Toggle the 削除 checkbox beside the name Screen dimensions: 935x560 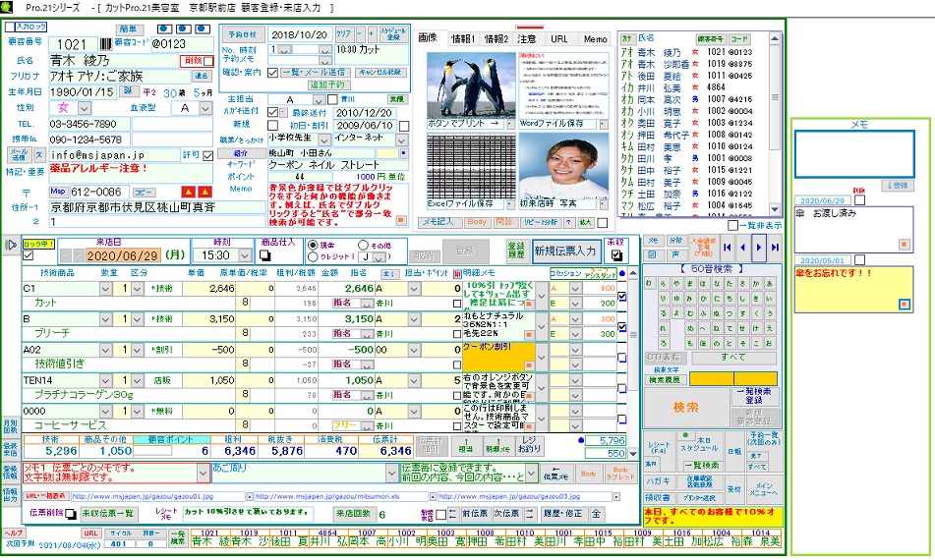(208, 61)
